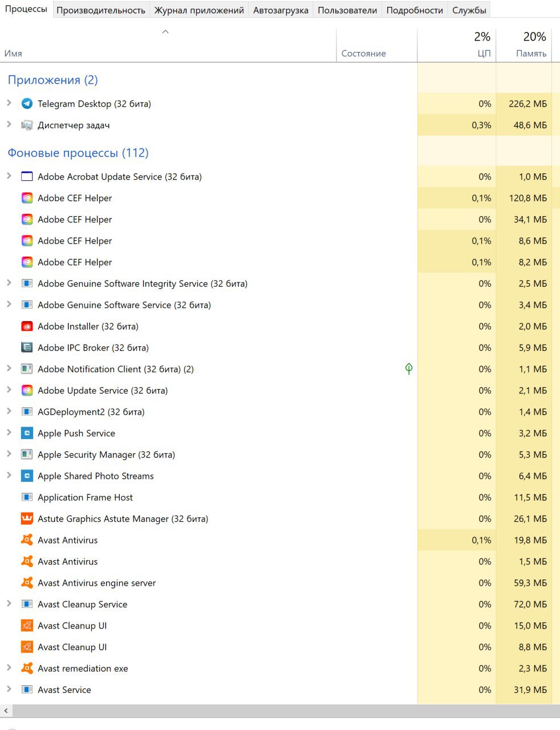Click the Apple Push Service icon

point(27,433)
